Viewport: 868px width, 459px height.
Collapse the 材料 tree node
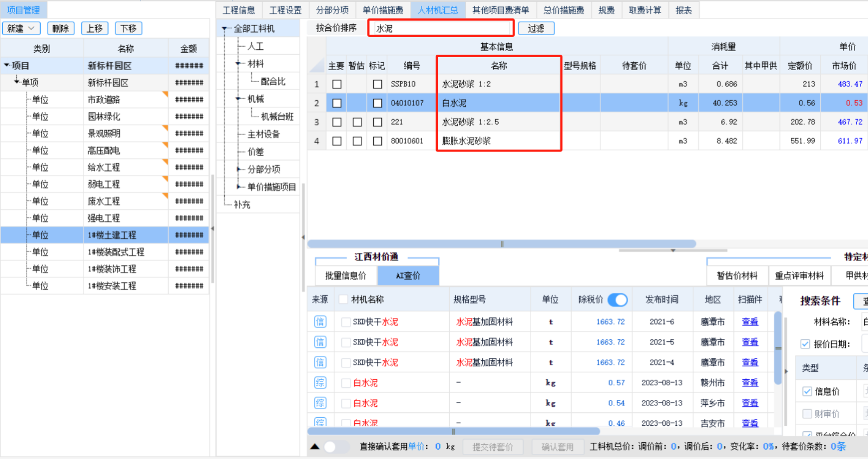pyautogui.click(x=239, y=64)
